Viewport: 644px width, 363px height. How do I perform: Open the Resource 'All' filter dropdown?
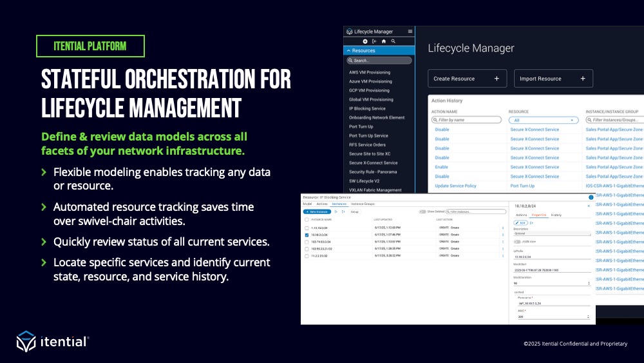click(544, 120)
